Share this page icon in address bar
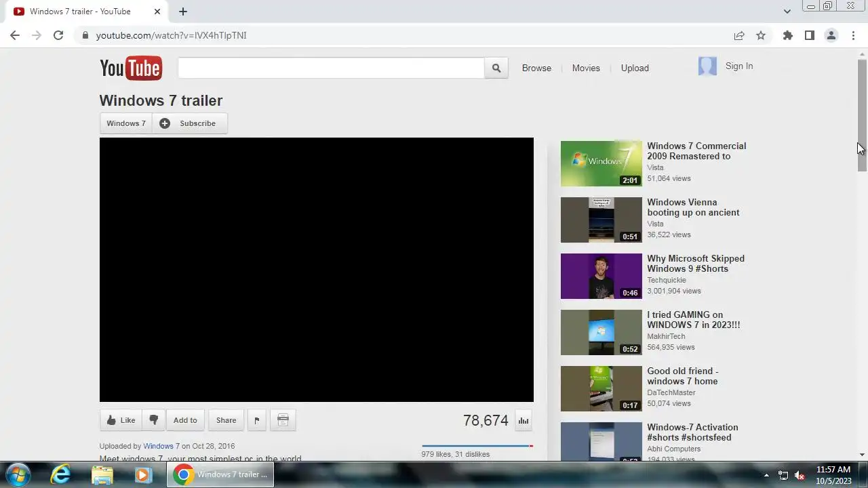 (739, 35)
